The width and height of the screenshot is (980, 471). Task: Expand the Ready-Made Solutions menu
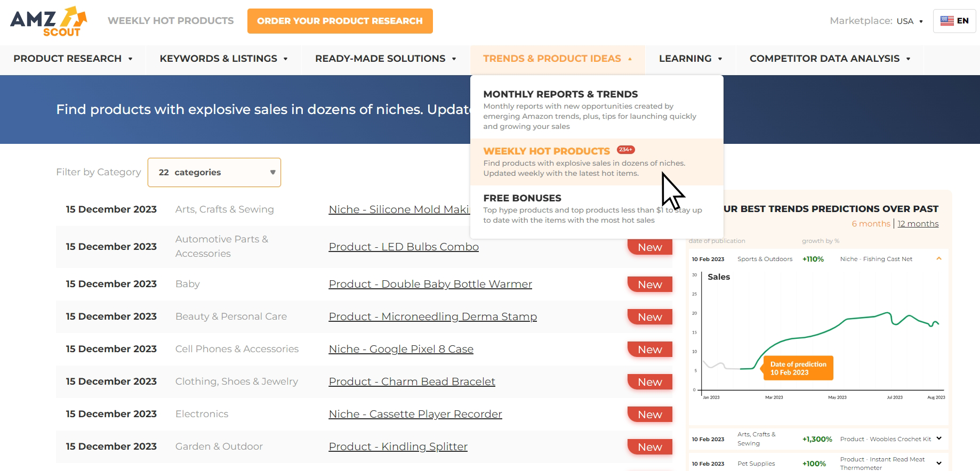coord(385,59)
